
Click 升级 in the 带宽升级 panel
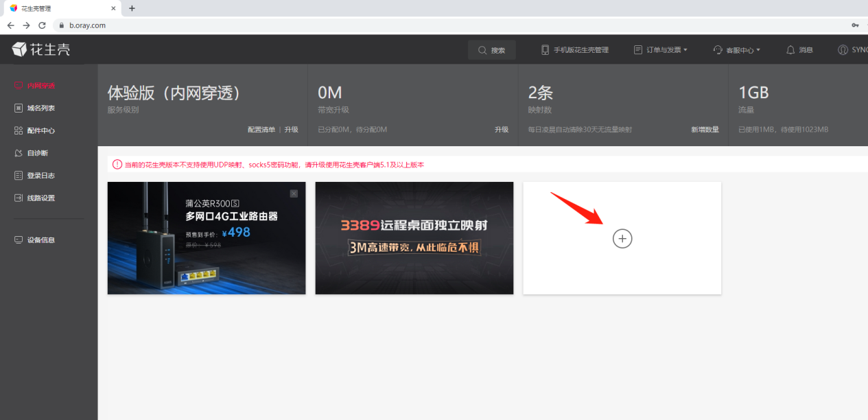[x=502, y=130]
